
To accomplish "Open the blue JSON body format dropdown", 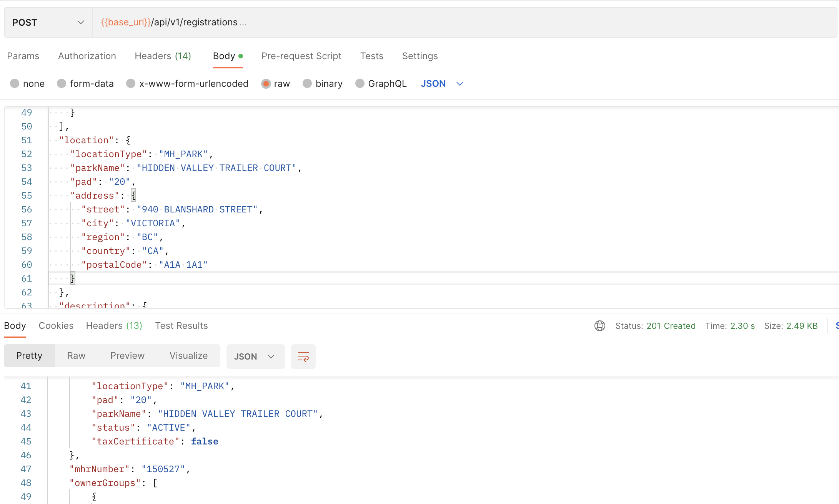I will tap(442, 83).
